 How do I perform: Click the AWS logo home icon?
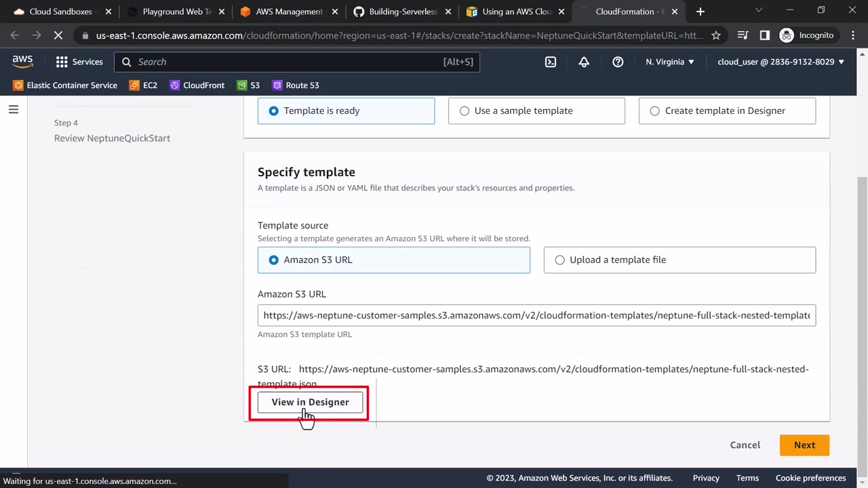pyautogui.click(x=22, y=61)
